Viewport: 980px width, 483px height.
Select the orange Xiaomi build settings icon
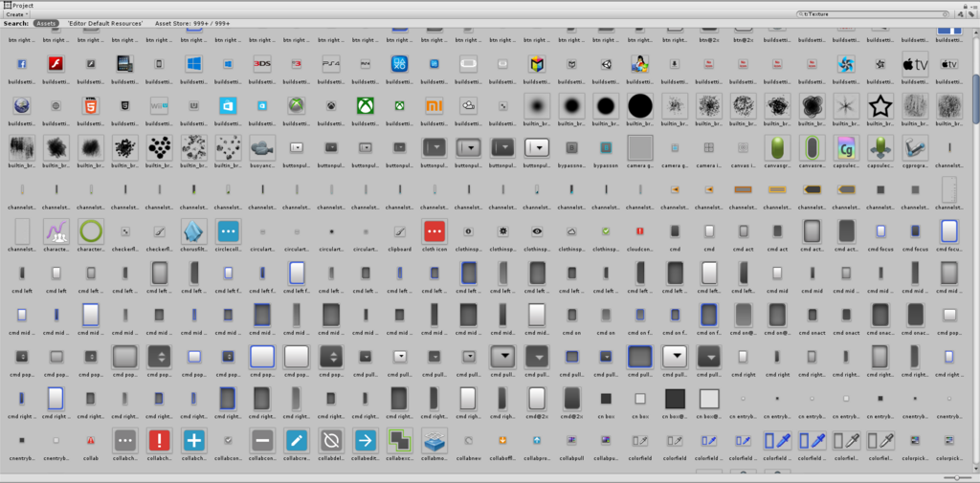pos(434,105)
